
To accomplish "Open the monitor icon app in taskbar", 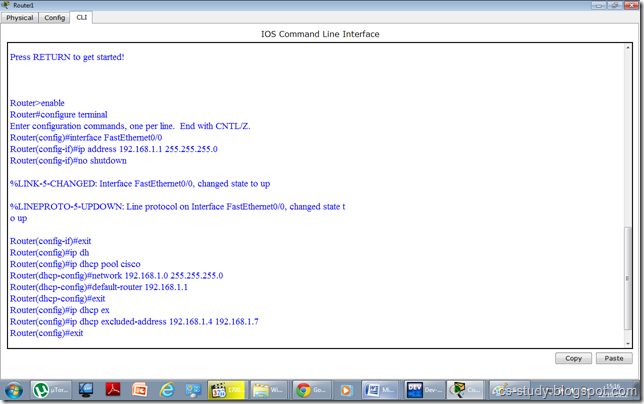I will 86,390.
